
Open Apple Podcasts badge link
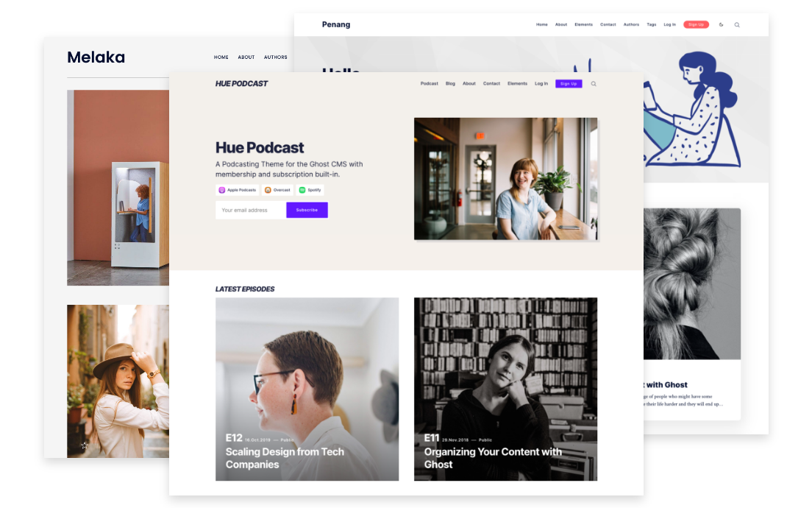[x=237, y=190]
